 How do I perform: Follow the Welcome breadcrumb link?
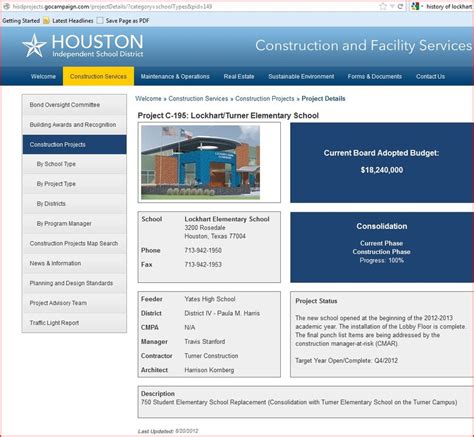click(x=148, y=98)
